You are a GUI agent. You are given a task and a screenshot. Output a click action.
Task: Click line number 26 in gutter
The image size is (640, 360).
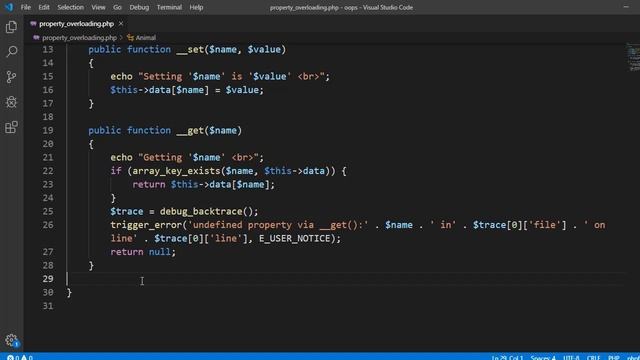[48, 225]
